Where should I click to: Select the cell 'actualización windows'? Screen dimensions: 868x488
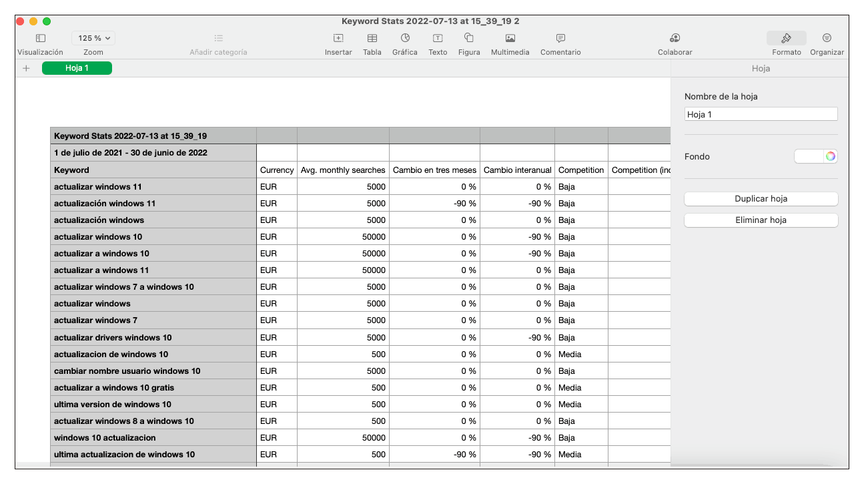click(x=153, y=220)
